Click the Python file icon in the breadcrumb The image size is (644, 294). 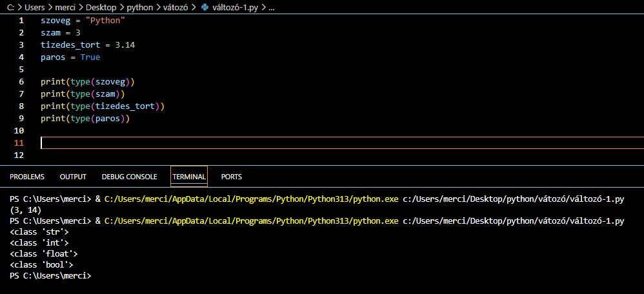206,8
